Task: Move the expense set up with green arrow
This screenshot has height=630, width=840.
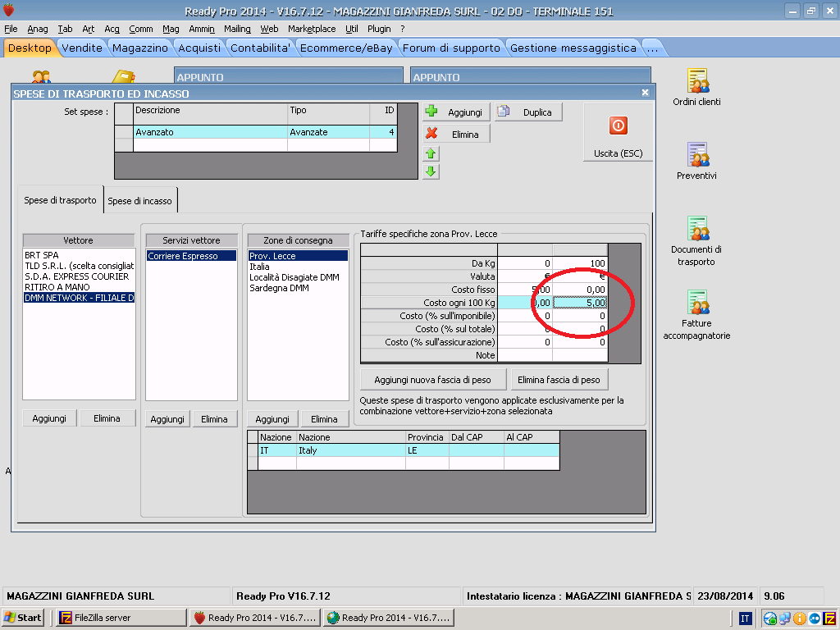Action: [431, 153]
